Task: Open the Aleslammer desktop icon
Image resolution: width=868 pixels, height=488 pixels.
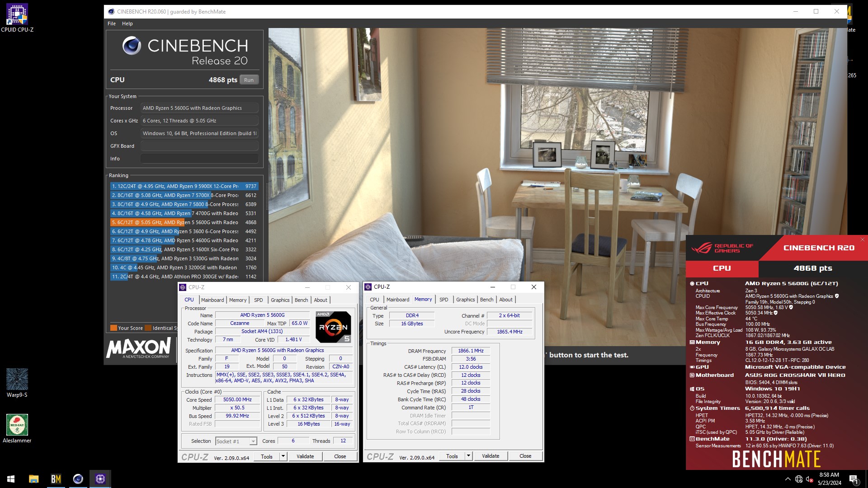Action: pyautogui.click(x=17, y=428)
